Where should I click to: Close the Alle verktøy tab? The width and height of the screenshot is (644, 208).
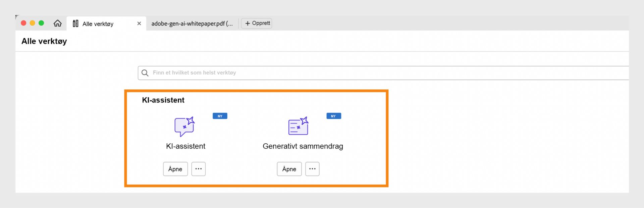click(139, 23)
